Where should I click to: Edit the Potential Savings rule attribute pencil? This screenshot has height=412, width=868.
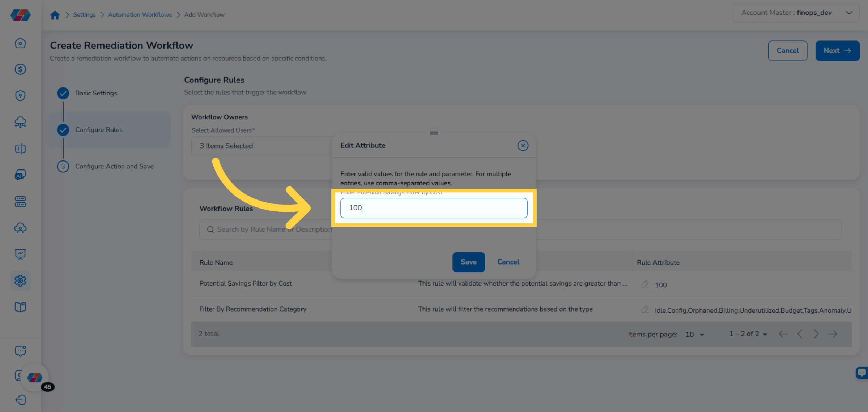pos(645,284)
